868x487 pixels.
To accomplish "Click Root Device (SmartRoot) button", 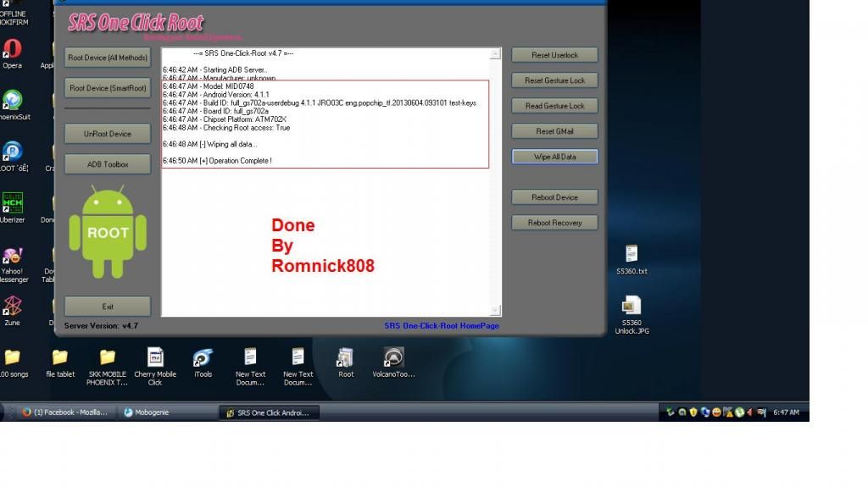I will tap(108, 88).
